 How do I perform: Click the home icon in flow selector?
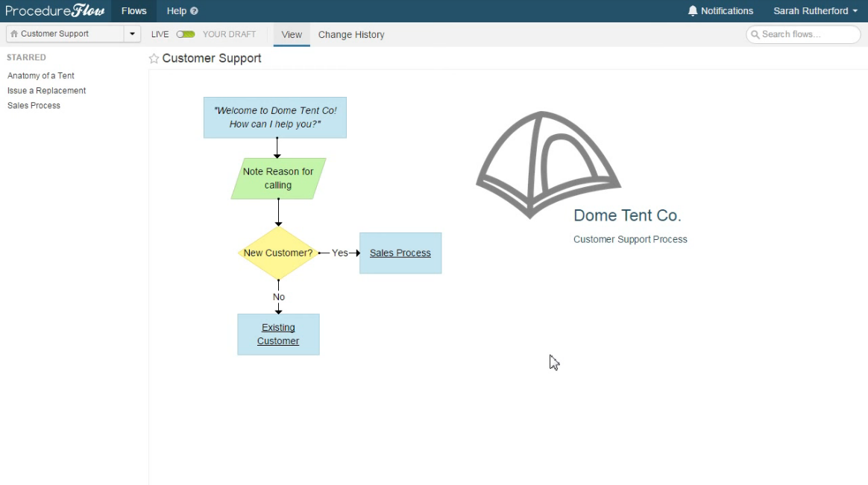(x=14, y=34)
